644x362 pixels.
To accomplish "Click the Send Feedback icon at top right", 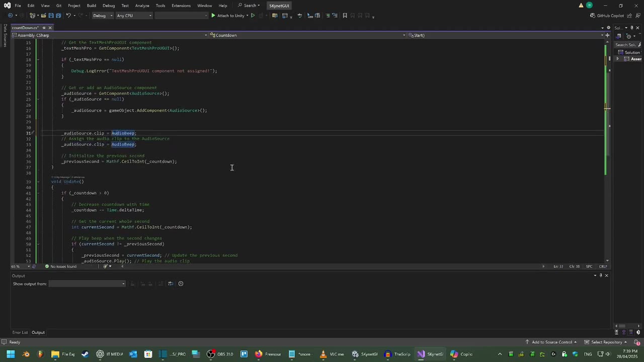I will 638,16.
